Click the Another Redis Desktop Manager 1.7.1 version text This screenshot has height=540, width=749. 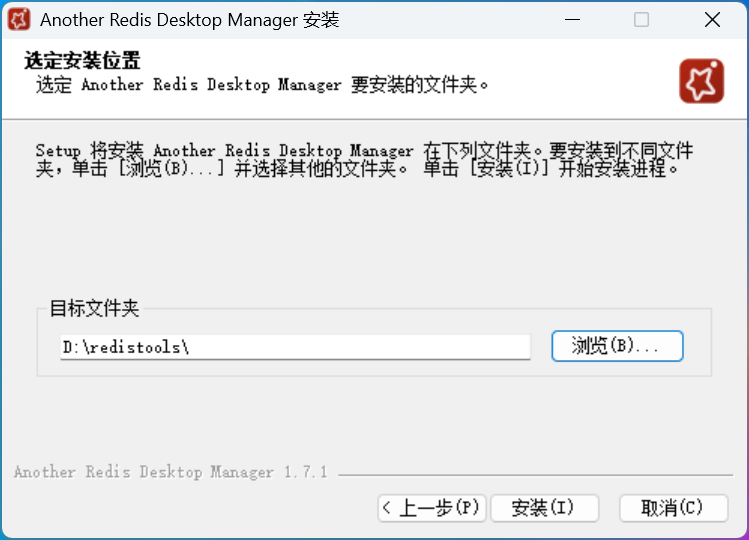171,472
